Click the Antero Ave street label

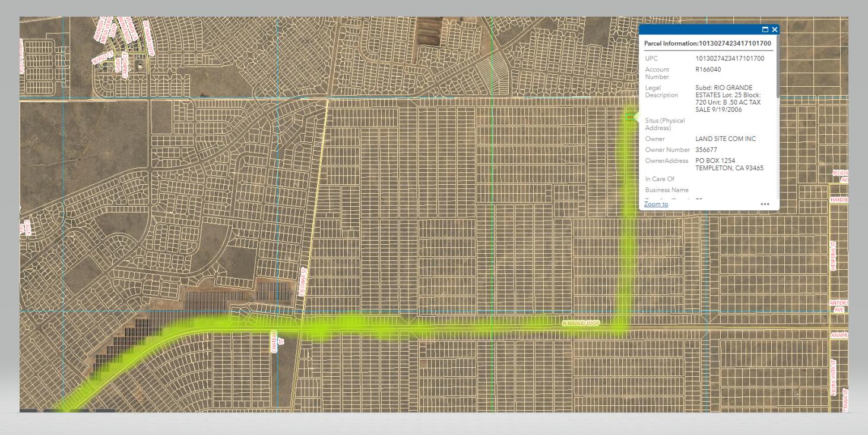point(840,306)
